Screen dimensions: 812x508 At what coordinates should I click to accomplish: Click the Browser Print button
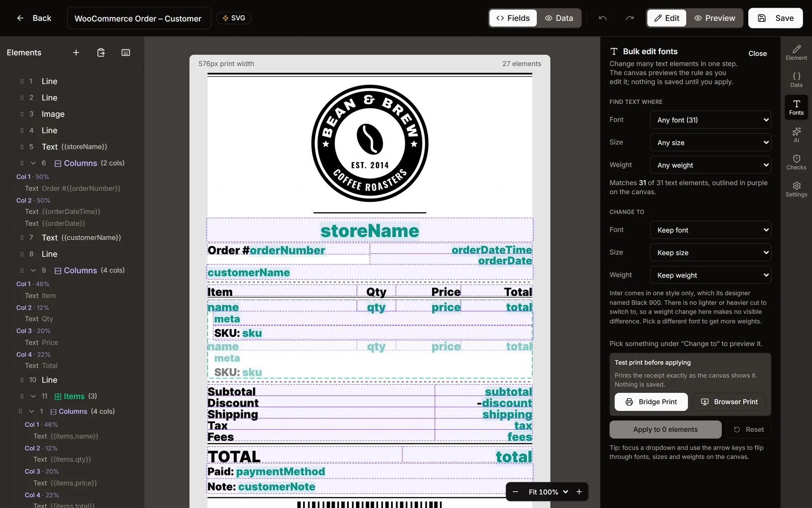tap(729, 402)
